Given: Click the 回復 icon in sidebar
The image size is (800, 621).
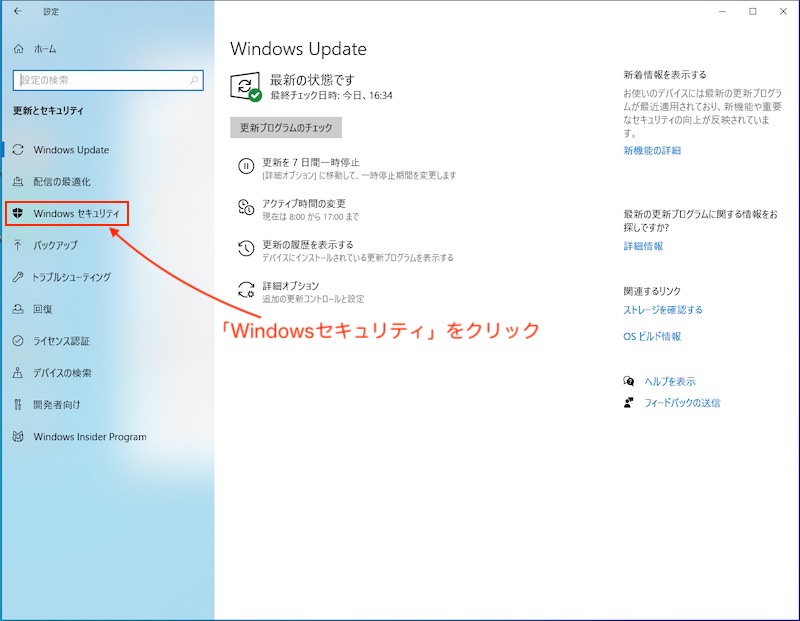Looking at the screenshot, I should (18, 309).
